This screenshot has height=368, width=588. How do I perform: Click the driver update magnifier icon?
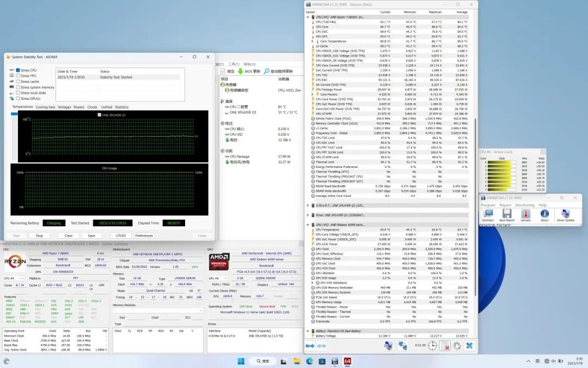click(x=267, y=71)
